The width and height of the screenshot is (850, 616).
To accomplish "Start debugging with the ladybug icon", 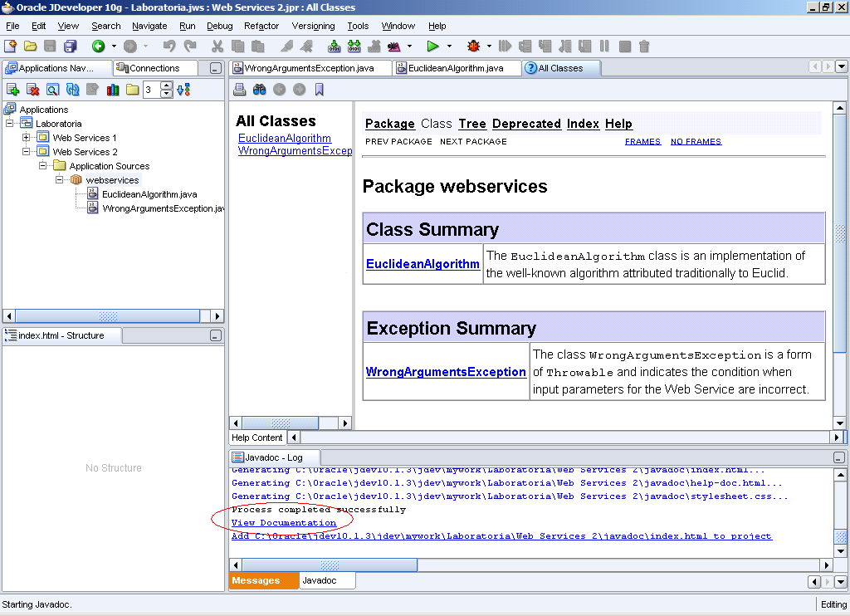I will pyautogui.click(x=473, y=46).
